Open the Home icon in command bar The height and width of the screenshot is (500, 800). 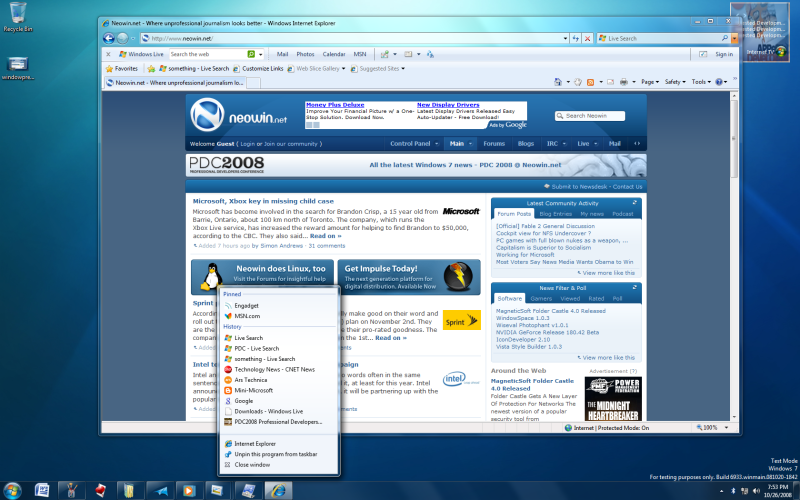tap(558, 82)
